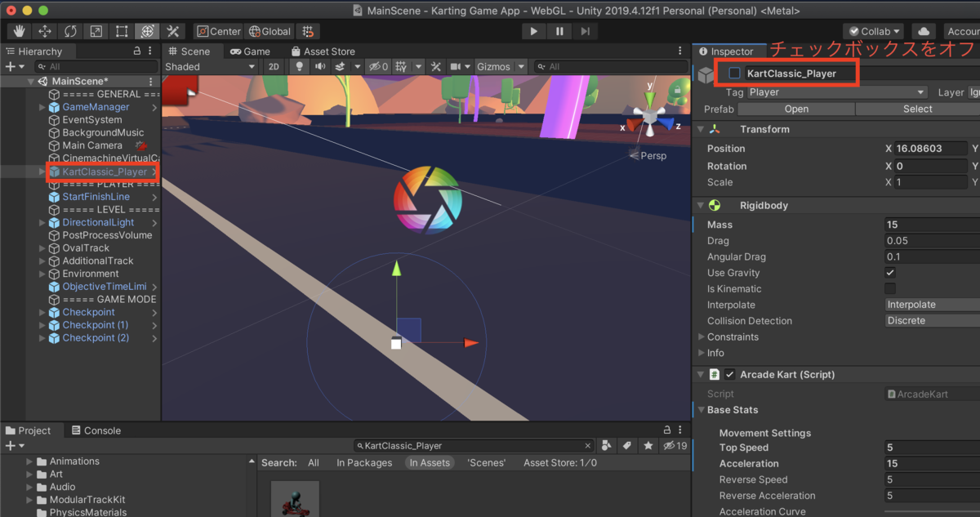Toggle grid snapping icon in toolbar
Viewport: 980px width, 517px height.
(308, 31)
